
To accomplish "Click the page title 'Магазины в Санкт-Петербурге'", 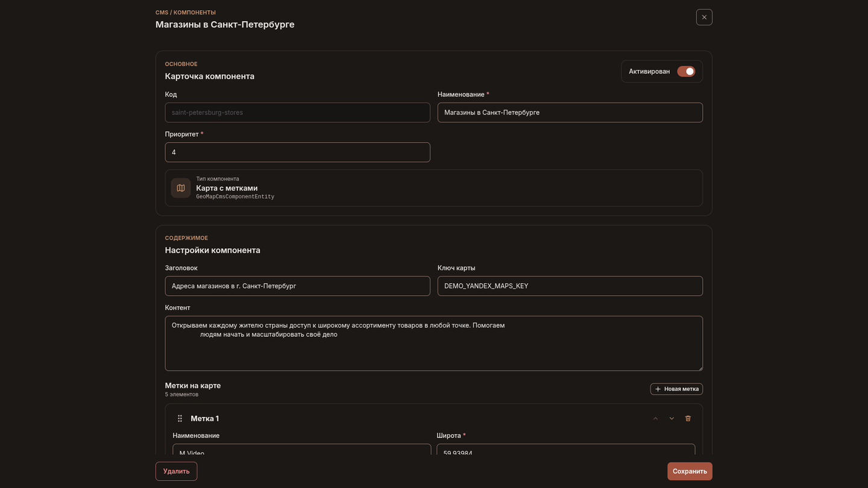I will click(x=225, y=25).
